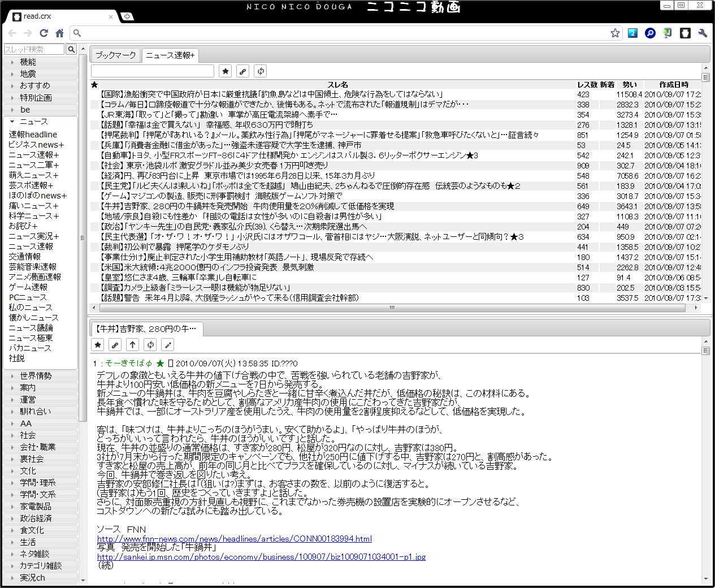Sort threads by スレ名 column header

pyautogui.click(x=337, y=85)
